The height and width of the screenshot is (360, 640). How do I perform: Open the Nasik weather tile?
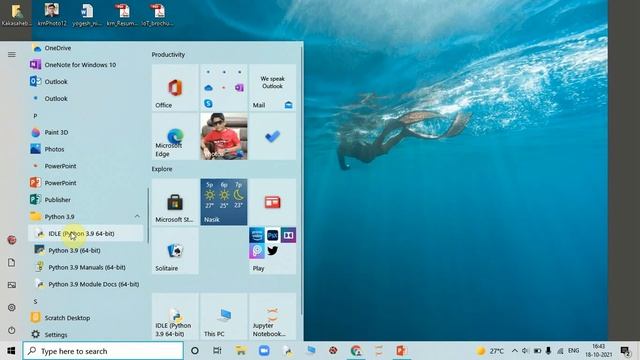[224, 202]
